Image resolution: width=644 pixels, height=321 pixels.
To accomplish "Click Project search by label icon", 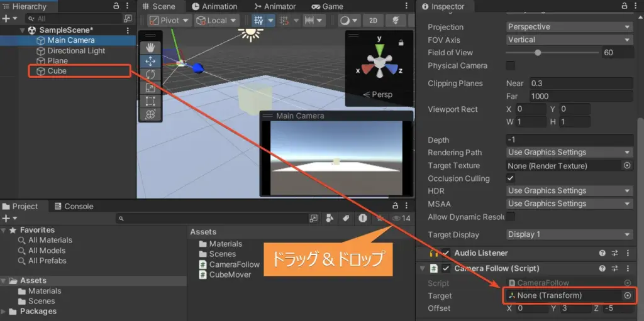I will [x=345, y=219].
